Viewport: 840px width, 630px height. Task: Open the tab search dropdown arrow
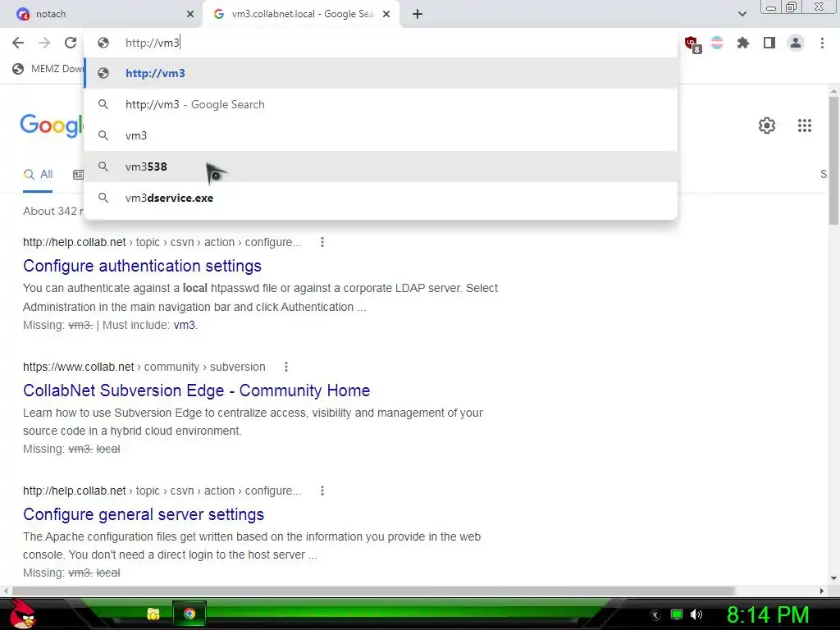click(742, 14)
